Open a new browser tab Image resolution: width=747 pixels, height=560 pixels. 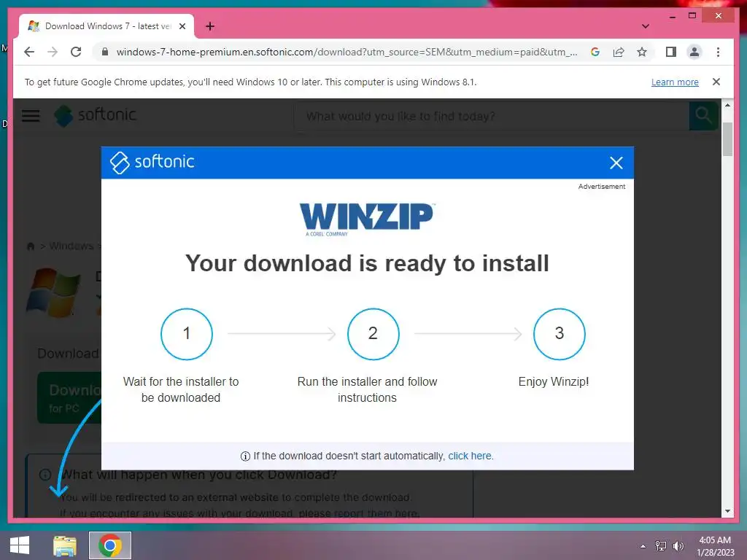pos(209,26)
